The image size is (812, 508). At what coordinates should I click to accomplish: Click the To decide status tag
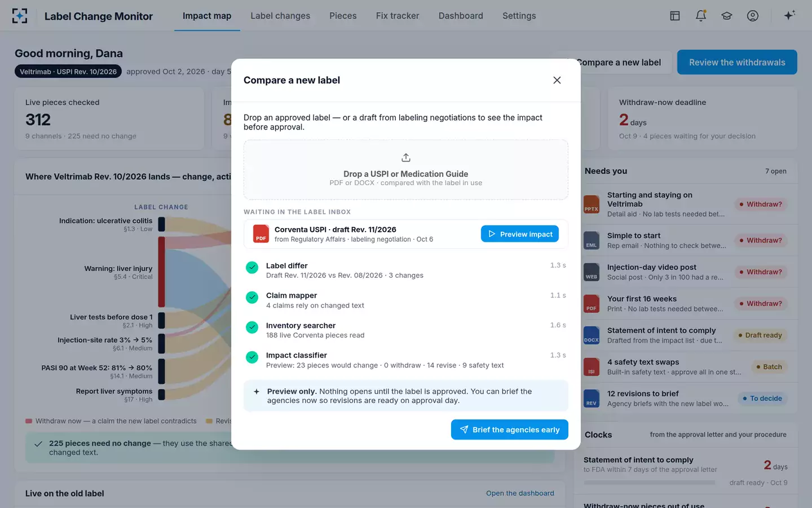coord(762,398)
